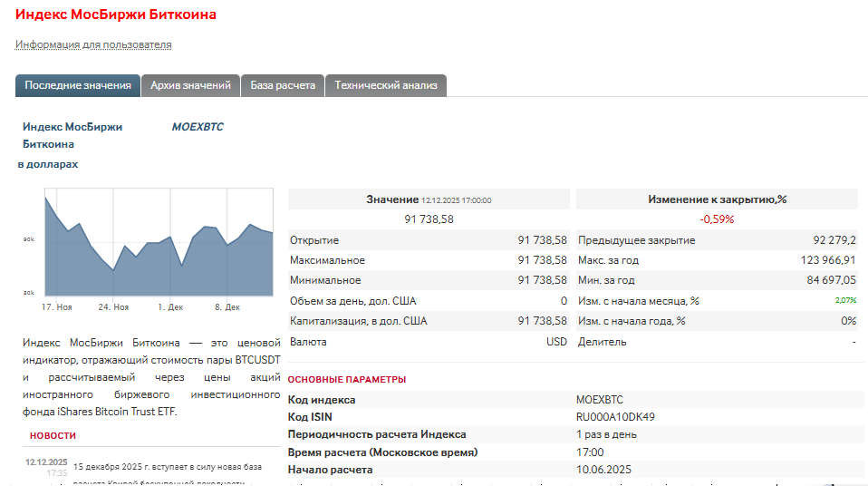Click Макс. за год value 123 966,91

828,260
